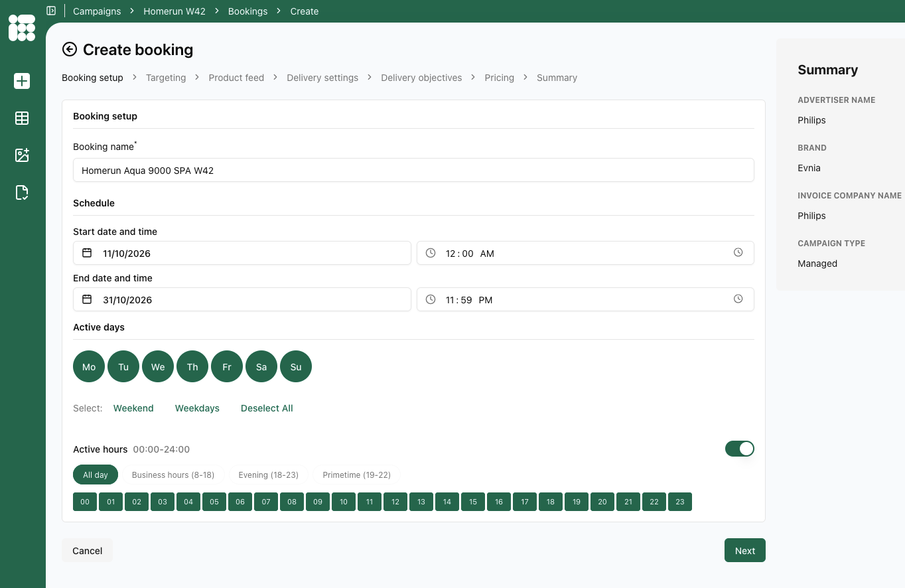
Task: Toggle Sunday active day
Action: point(296,366)
